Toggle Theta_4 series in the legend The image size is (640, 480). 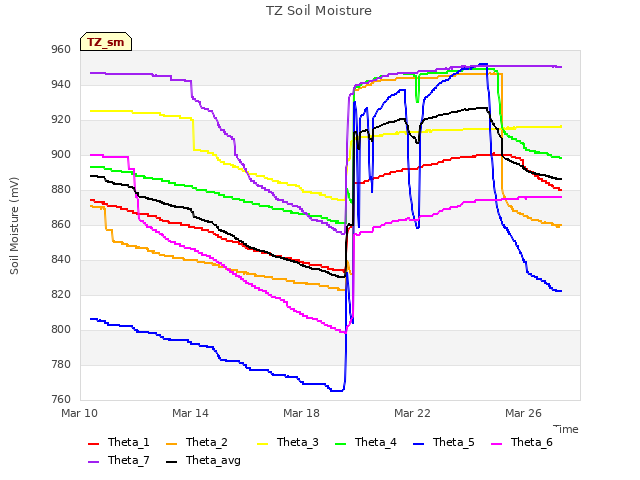click(366, 442)
